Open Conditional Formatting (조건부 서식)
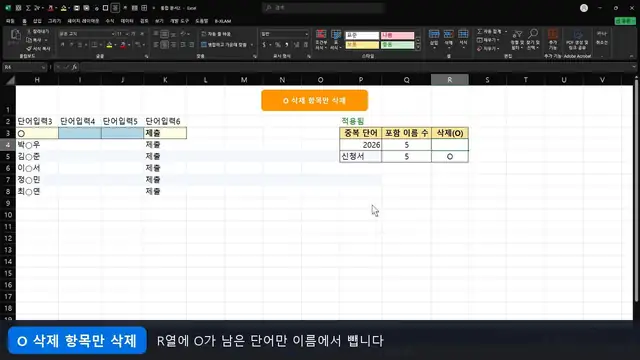640x360 pixels. point(321,40)
